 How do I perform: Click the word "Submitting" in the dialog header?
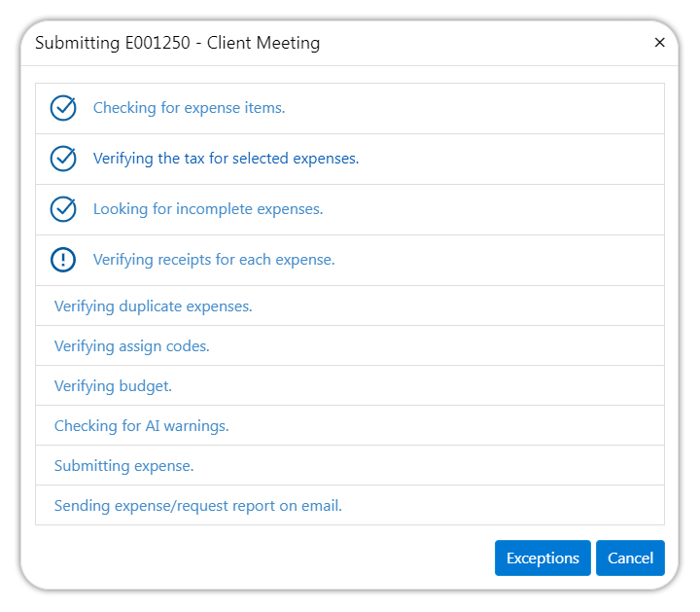click(x=73, y=43)
